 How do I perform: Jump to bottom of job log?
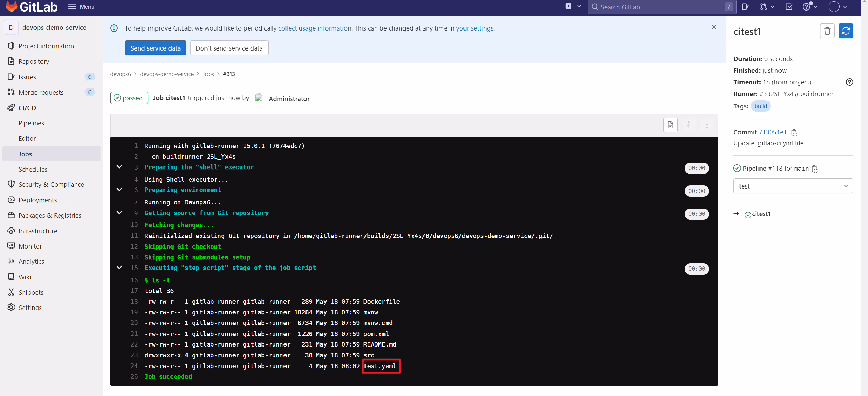[707, 125]
